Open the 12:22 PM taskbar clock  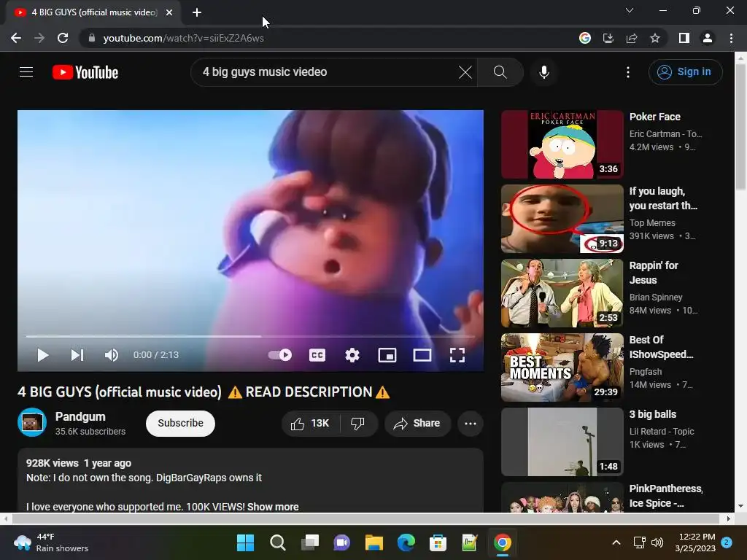tap(695, 542)
